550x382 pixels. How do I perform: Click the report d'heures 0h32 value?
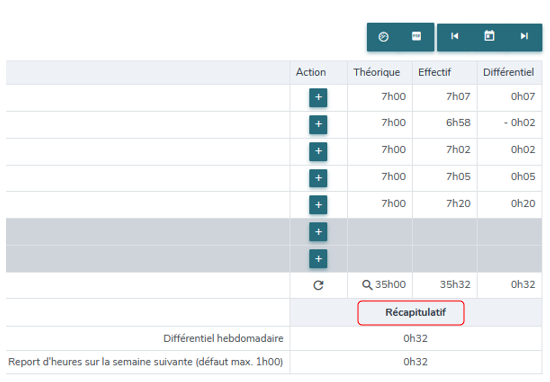[415, 362]
